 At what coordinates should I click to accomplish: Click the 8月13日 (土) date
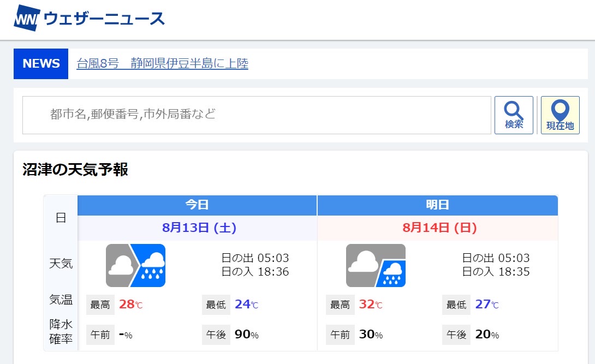pyautogui.click(x=199, y=228)
